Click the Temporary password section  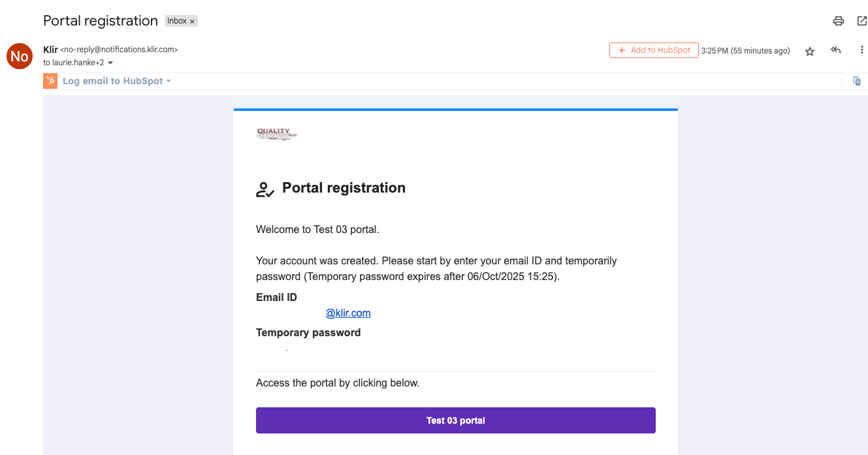[x=308, y=332]
